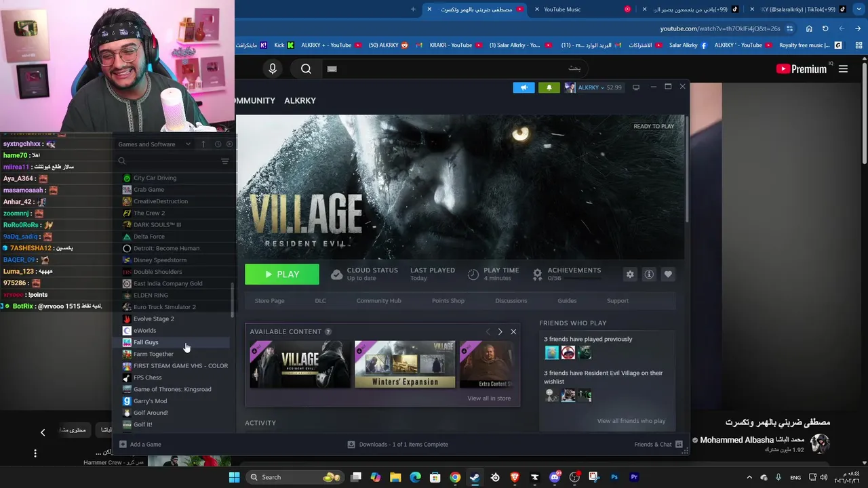The image size is (868, 488).
Task: Toggle the ready-to-play filter icon in sidebar
Action: coord(229,144)
